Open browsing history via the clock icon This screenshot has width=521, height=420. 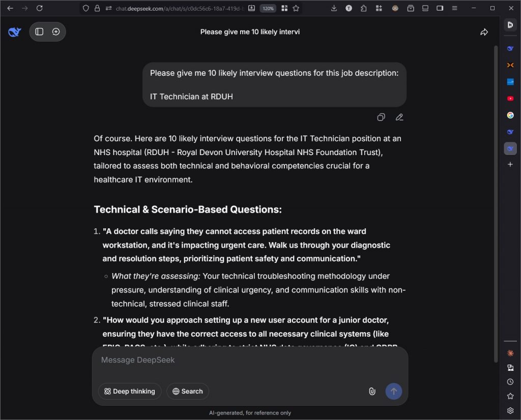[510, 381]
